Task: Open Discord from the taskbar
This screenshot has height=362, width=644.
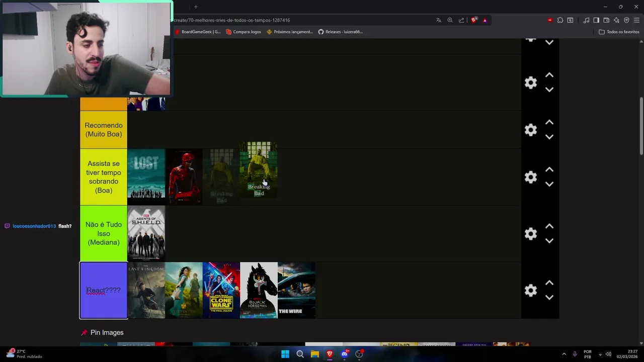Action: pyautogui.click(x=345, y=354)
